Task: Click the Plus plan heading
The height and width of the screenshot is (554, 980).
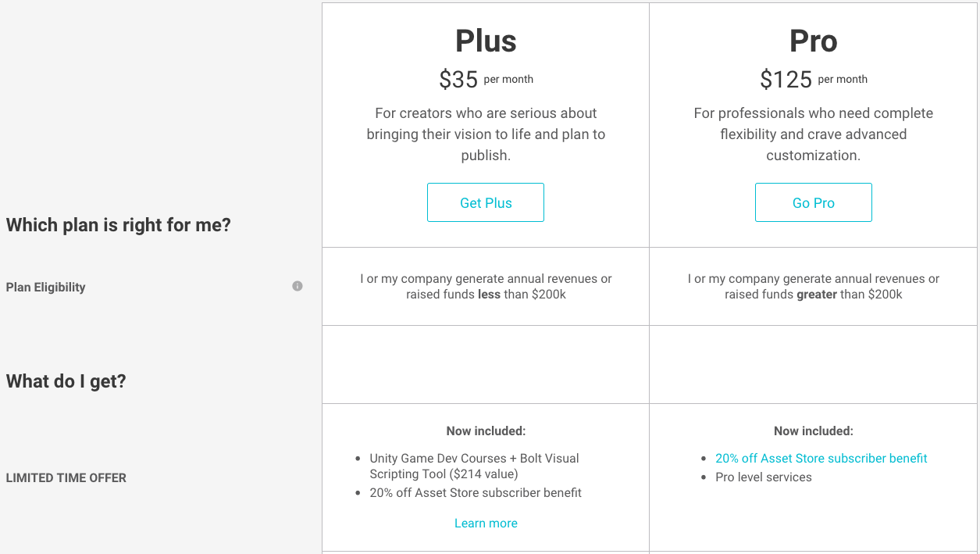Action: tap(486, 41)
